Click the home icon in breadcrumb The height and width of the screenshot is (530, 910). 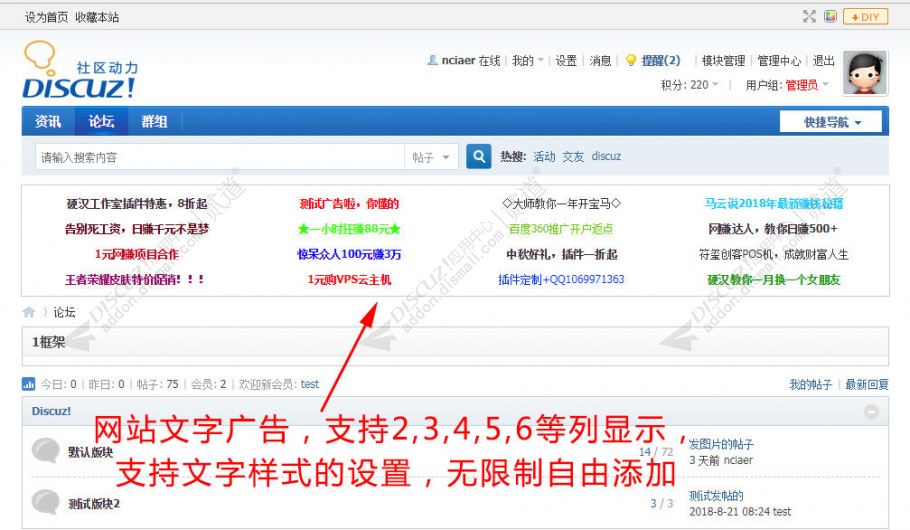click(29, 312)
